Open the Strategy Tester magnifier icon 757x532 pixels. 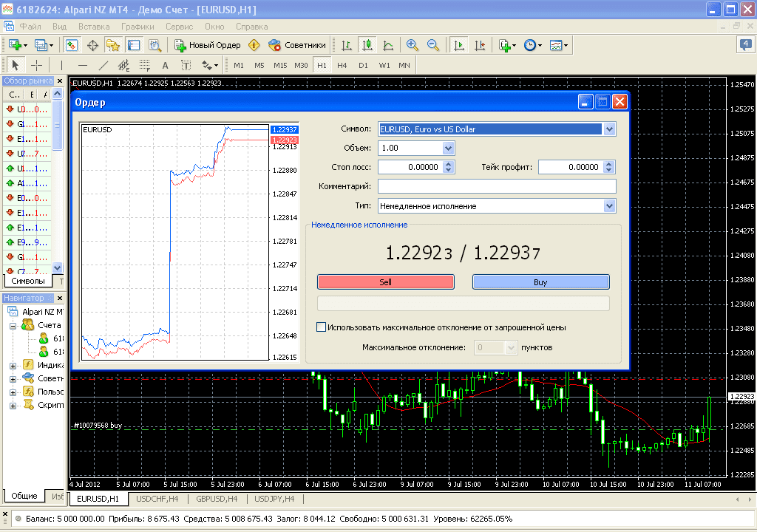(x=155, y=45)
